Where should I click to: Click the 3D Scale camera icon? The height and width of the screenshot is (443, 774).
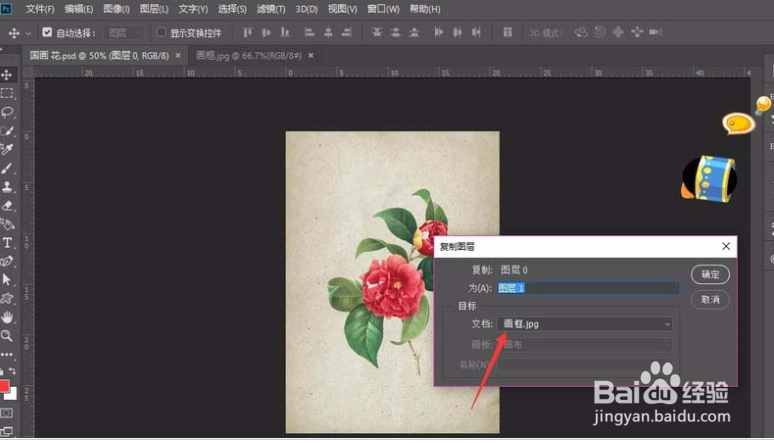point(656,33)
